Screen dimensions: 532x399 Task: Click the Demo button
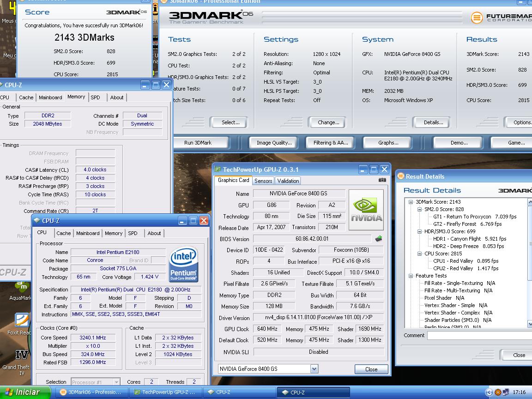(459, 143)
